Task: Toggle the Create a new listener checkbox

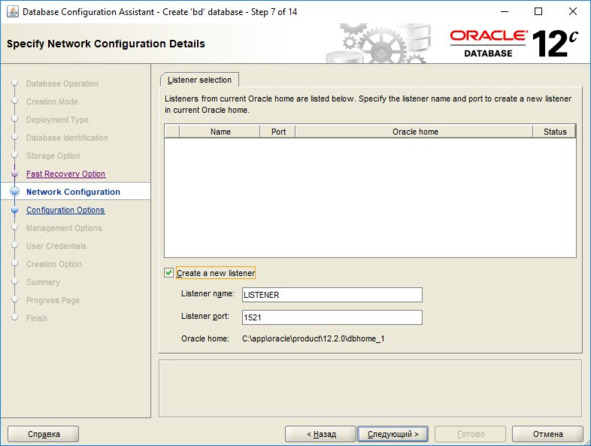Action: (x=168, y=273)
